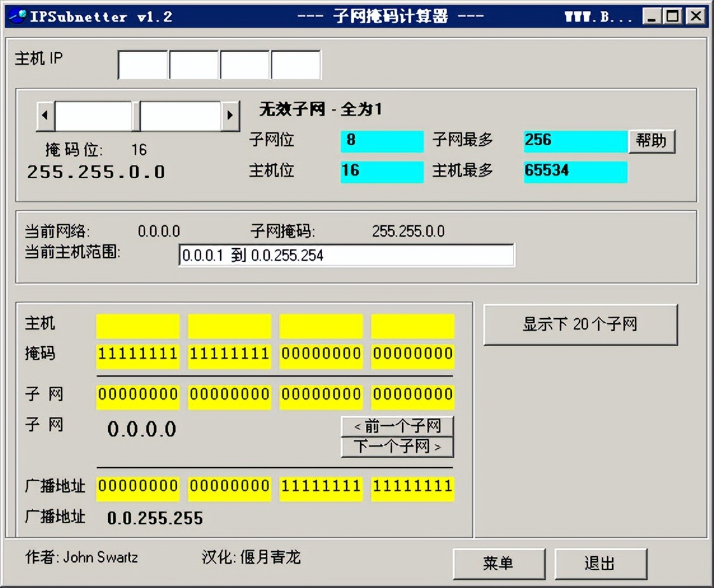This screenshot has height=588, width=714.
Task: Click the first 掩码 field showing 11111111
Action: coord(137,356)
